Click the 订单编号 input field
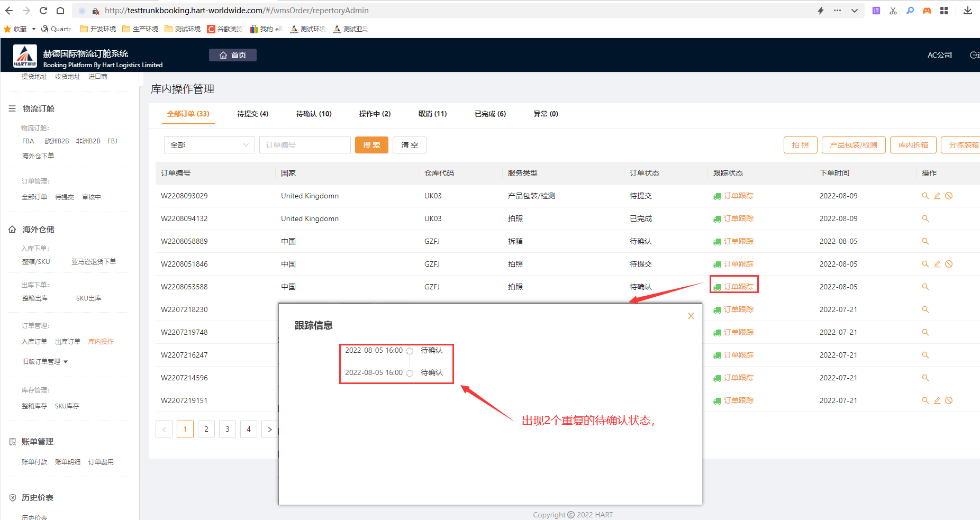 point(305,145)
